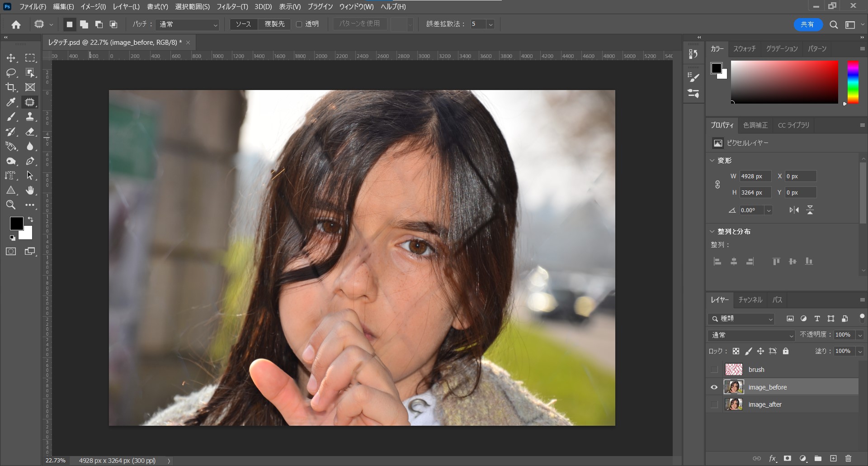Image resolution: width=868 pixels, height=466 pixels.
Task: Show the brush layer
Action: pyautogui.click(x=714, y=370)
